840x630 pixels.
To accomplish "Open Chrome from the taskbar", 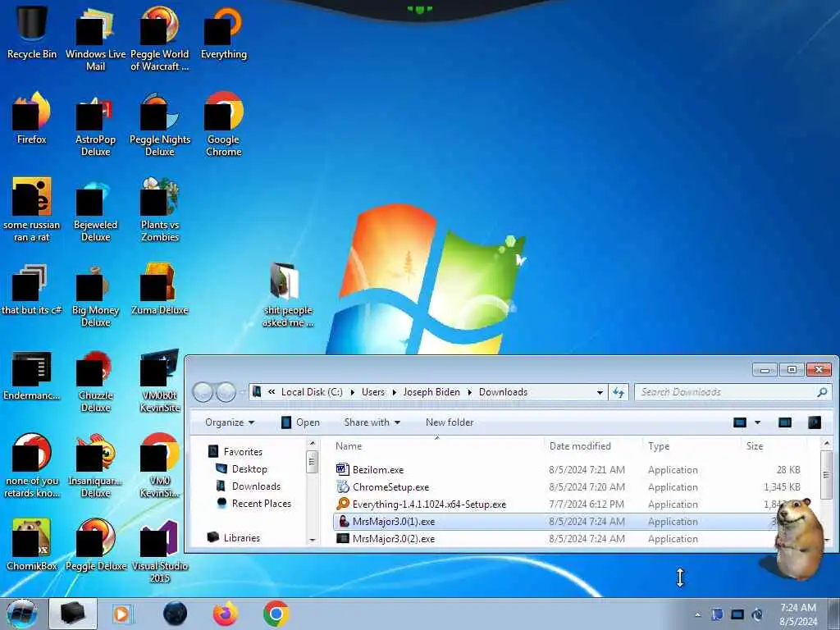I will (x=276, y=614).
